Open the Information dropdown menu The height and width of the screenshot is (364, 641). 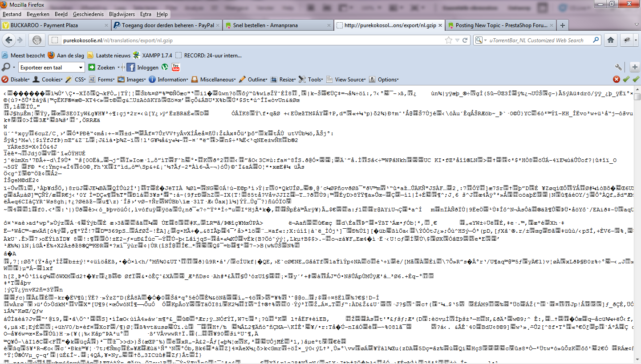click(168, 79)
